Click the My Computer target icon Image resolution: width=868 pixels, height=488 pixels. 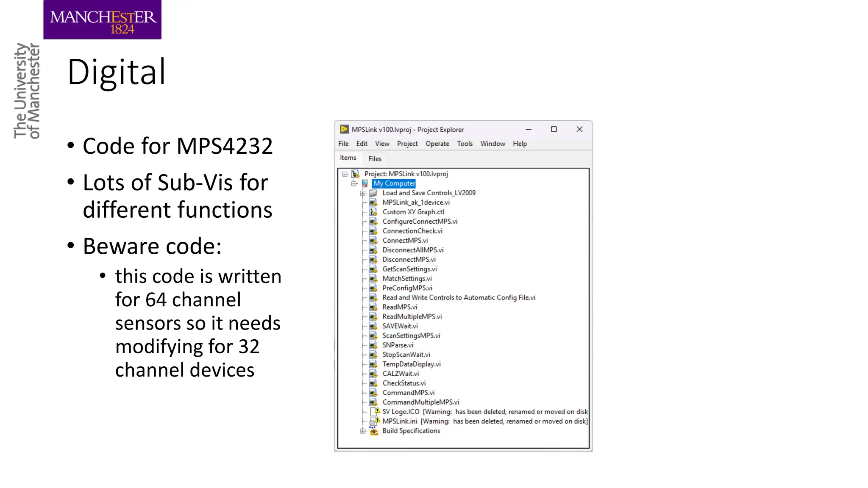(x=364, y=183)
